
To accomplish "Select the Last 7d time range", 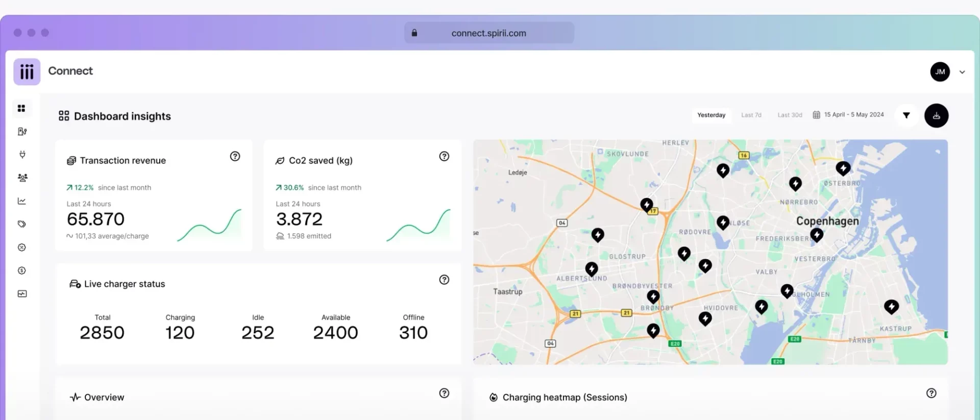I will coord(751,115).
